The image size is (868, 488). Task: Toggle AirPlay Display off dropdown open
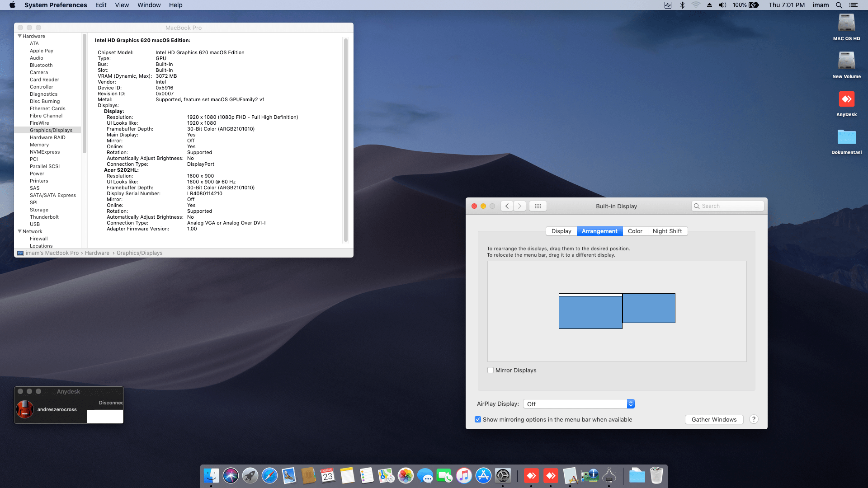click(x=630, y=404)
